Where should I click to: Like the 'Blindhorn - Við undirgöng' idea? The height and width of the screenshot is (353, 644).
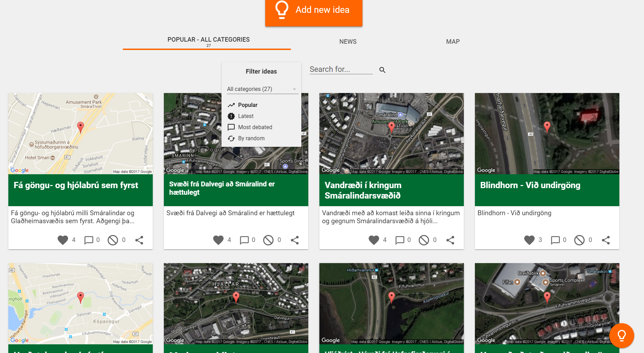[529, 240]
